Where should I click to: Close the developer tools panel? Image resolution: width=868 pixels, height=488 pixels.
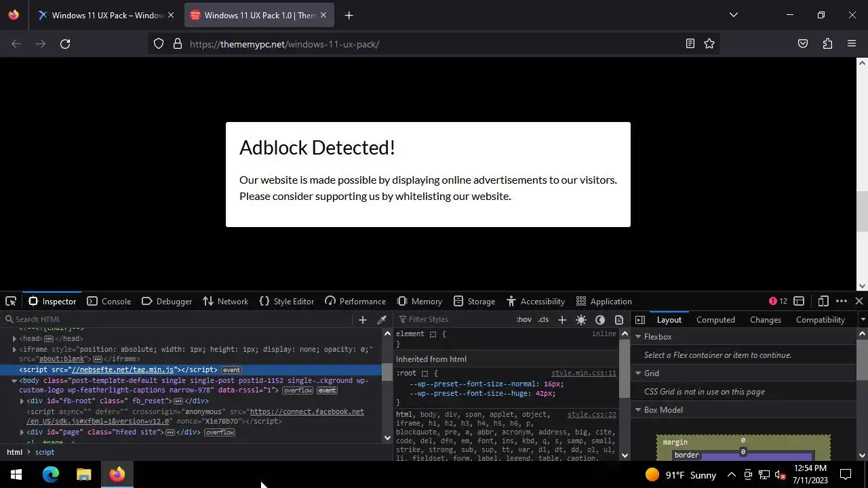(859, 301)
